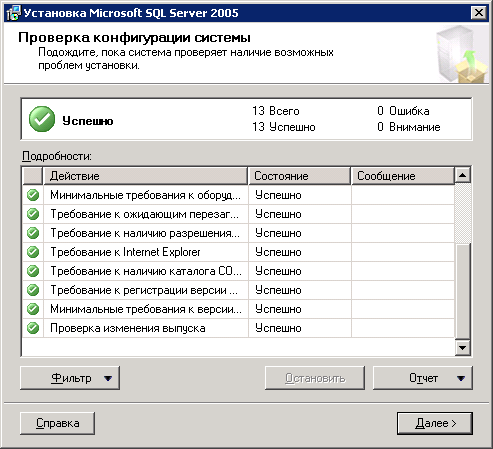Click scroll-up arrow in details list
This screenshot has height=449, width=493.
pos(463,175)
